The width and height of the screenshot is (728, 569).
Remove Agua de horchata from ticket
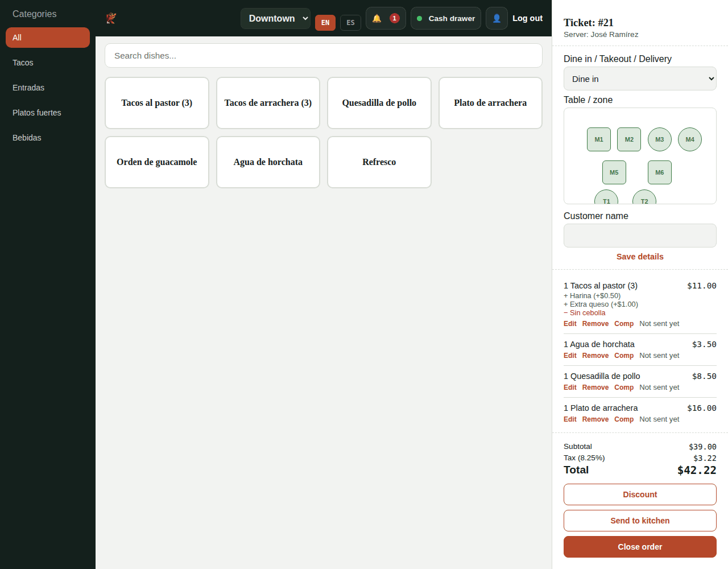tap(595, 356)
